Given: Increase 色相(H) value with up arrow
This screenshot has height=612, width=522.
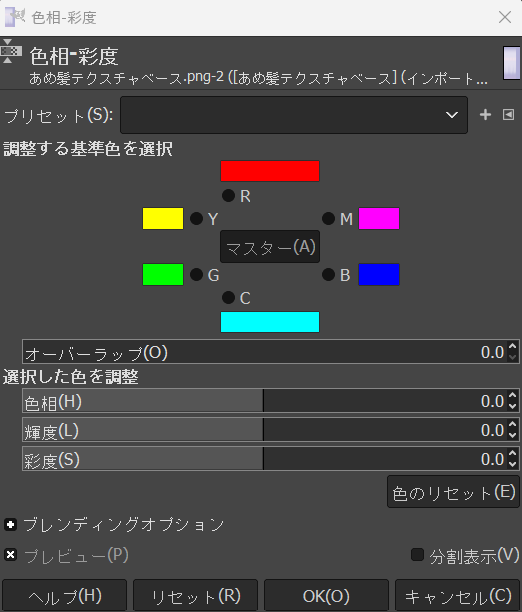Looking at the screenshot, I should click(x=513, y=396).
